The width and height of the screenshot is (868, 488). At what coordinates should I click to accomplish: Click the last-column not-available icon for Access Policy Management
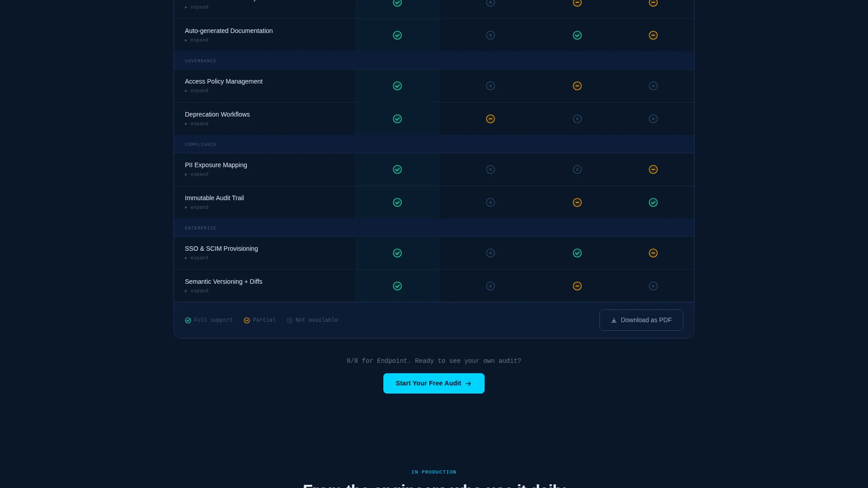(x=653, y=86)
